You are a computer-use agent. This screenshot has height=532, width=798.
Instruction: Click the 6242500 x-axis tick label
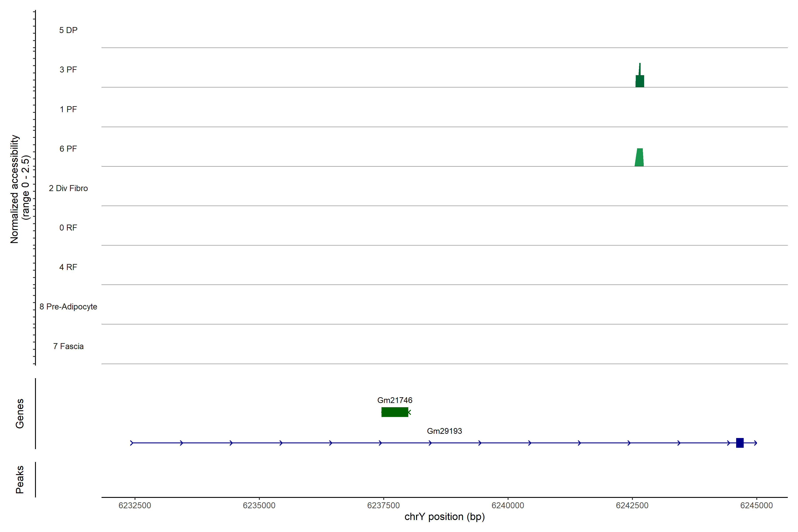[632, 506]
